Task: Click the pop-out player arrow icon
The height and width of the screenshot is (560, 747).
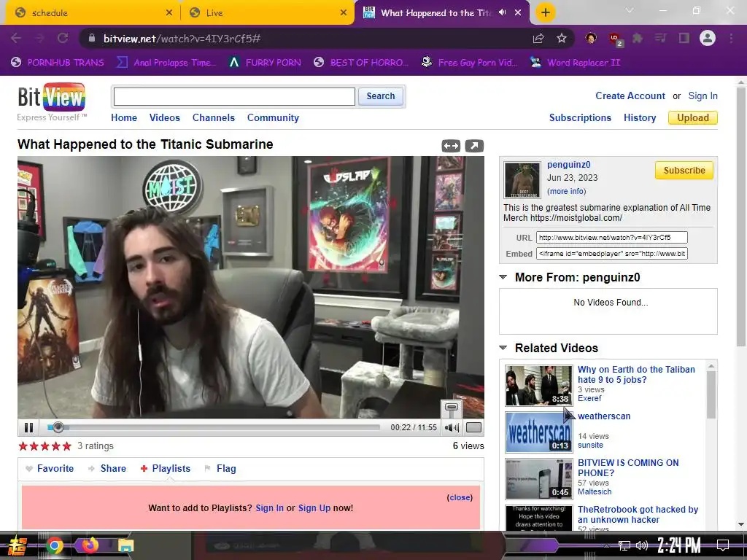Action: coord(474,146)
